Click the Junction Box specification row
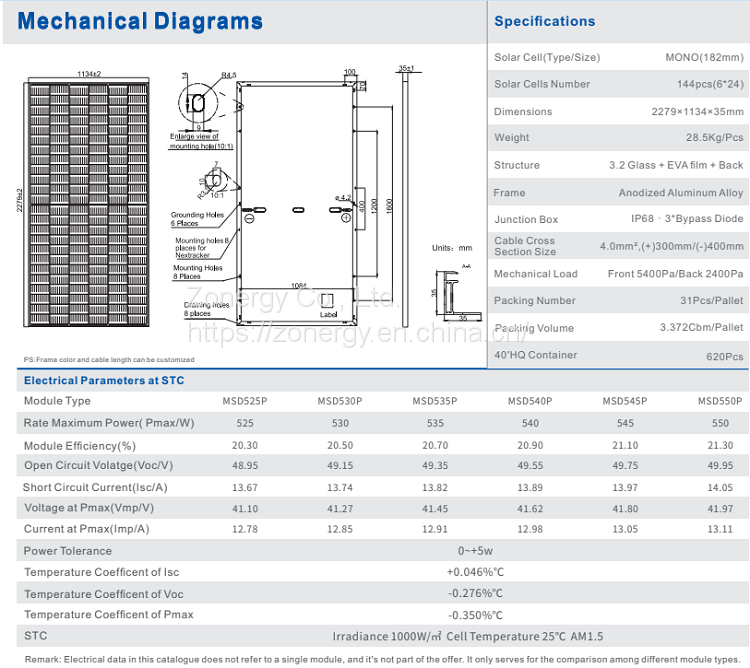 coord(618,219)
